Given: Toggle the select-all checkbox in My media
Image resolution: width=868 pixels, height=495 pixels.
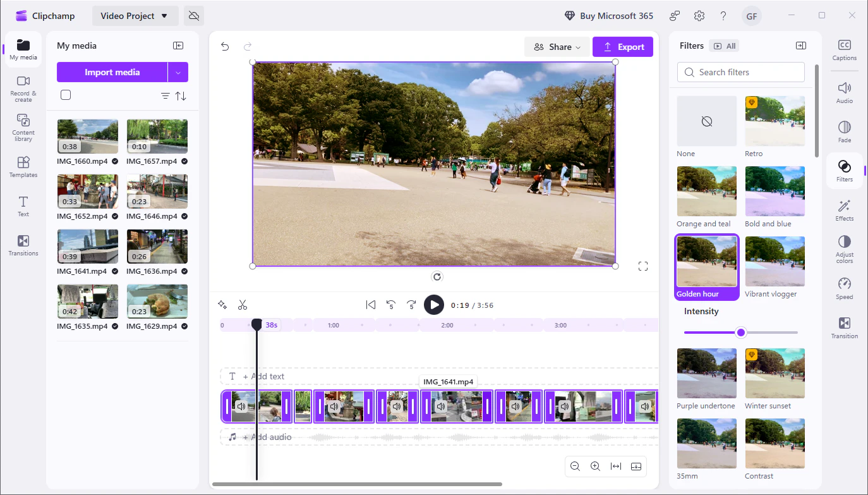Looking at the screenshot, I should click(x=66, y=95).
